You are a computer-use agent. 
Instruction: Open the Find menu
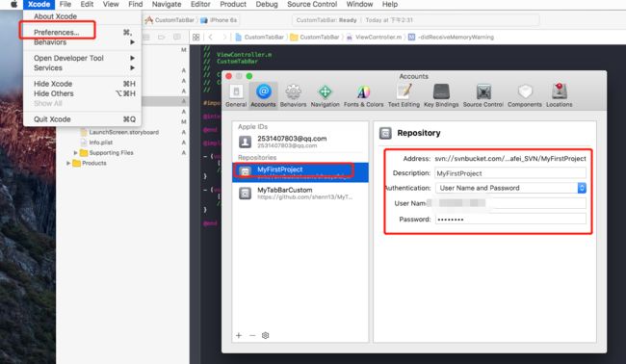pyautogui.click(x=136, y=5)
